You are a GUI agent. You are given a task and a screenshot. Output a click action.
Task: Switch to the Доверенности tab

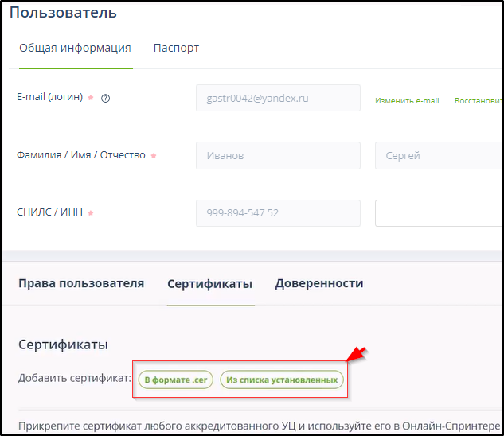point(319,283)
